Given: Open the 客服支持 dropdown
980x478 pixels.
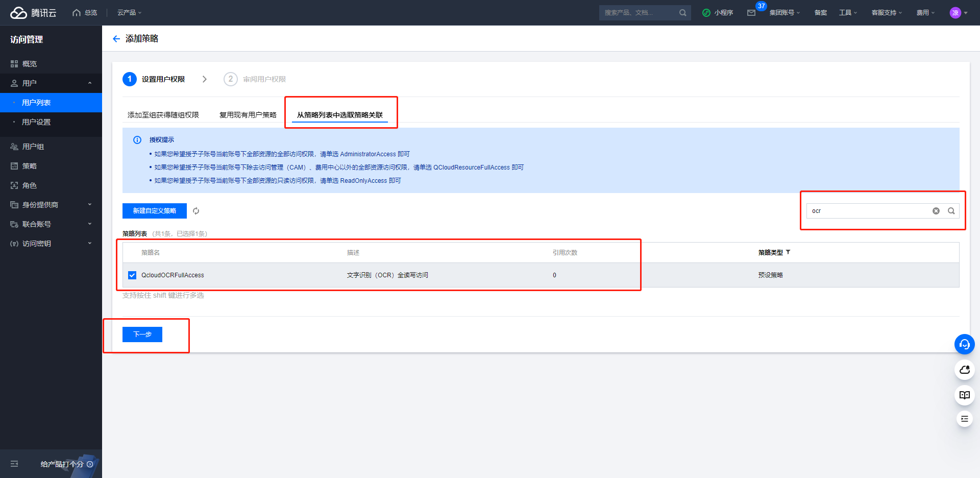Looking at the screenshot, I should tap(887, 13).
